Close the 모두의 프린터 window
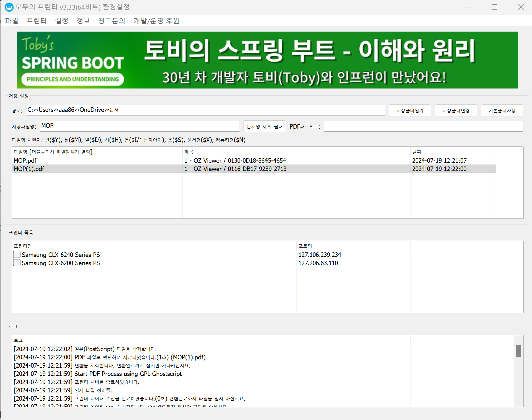The height and width of the screenshot is (420, 532). coord(521,7)
